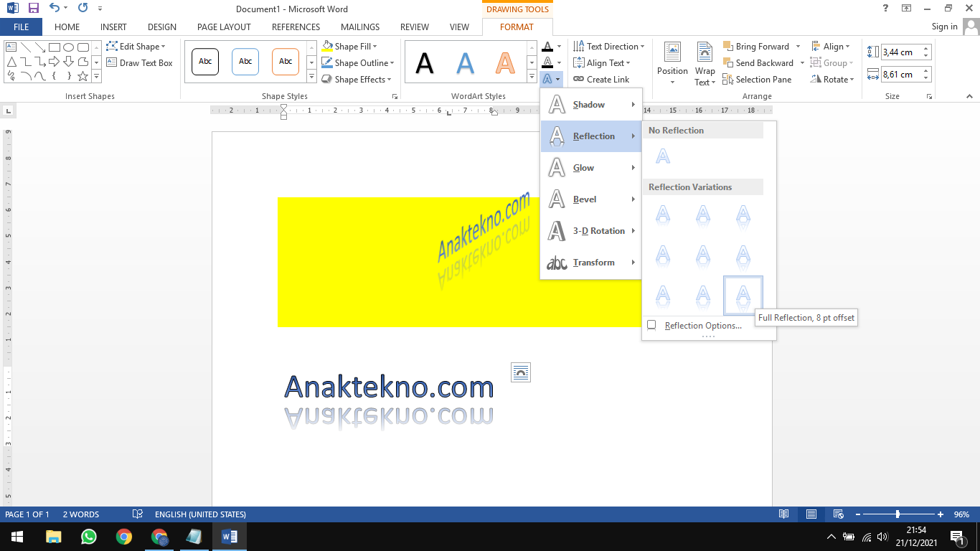
Task: Click the Draw Text Box button
Action: coord(139,63)
